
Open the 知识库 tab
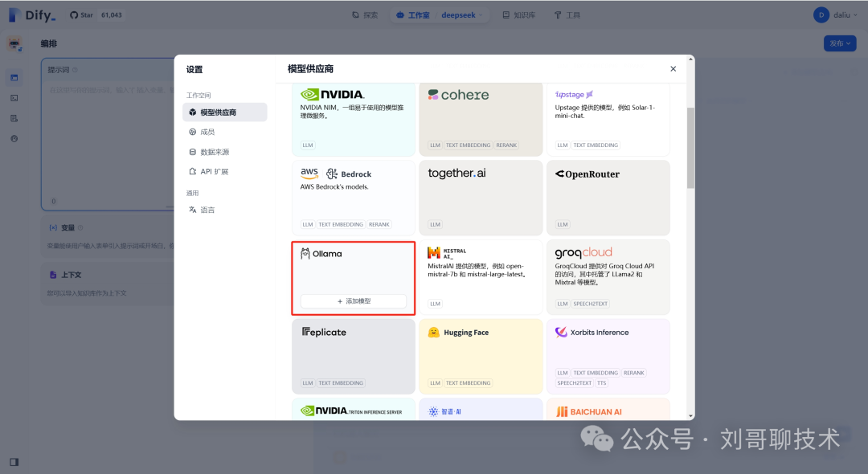tap(518, 15)
